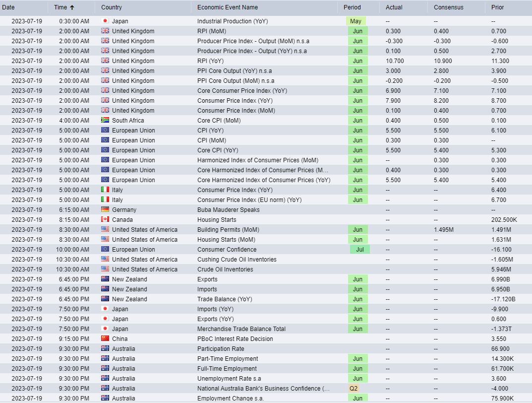Click the New Zealand flag in Exports row
Screen dimensions: 532x403
point(105,279)
